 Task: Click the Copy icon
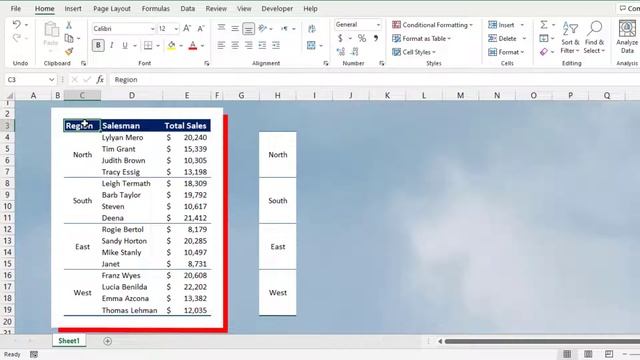[x=69, y=38]
